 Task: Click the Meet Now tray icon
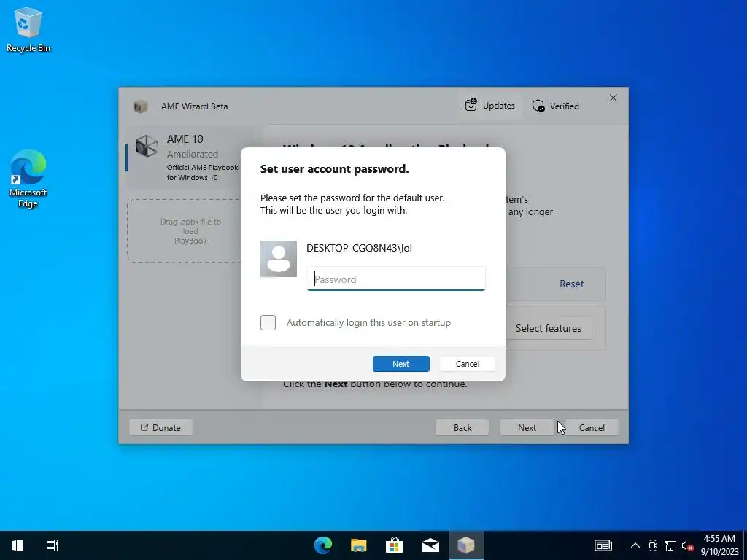pos(653,545)
